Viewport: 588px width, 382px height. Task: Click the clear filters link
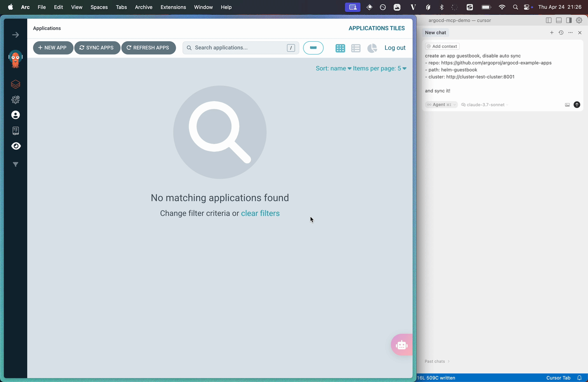[260, 213]
